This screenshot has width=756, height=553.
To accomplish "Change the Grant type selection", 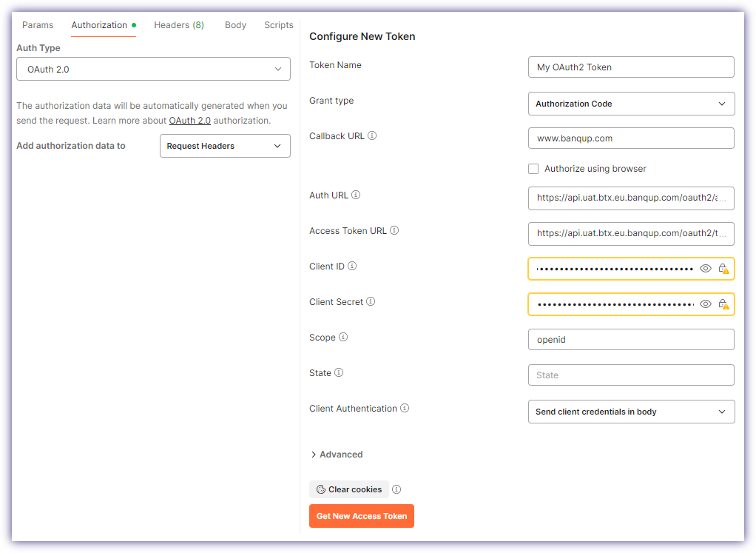I will pyautogui.click(x=630, y=104).
